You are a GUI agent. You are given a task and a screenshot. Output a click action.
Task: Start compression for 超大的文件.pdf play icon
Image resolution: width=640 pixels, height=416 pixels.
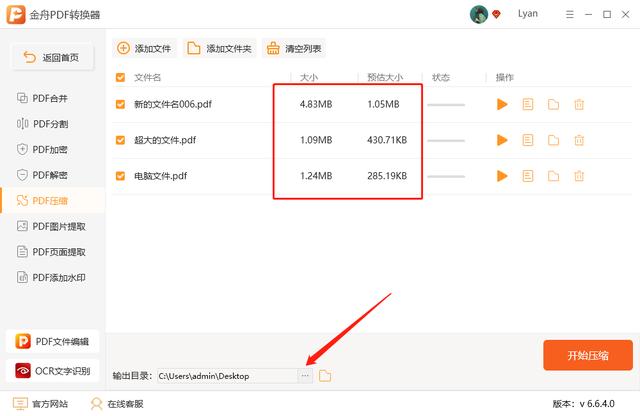tap(502, 140)
